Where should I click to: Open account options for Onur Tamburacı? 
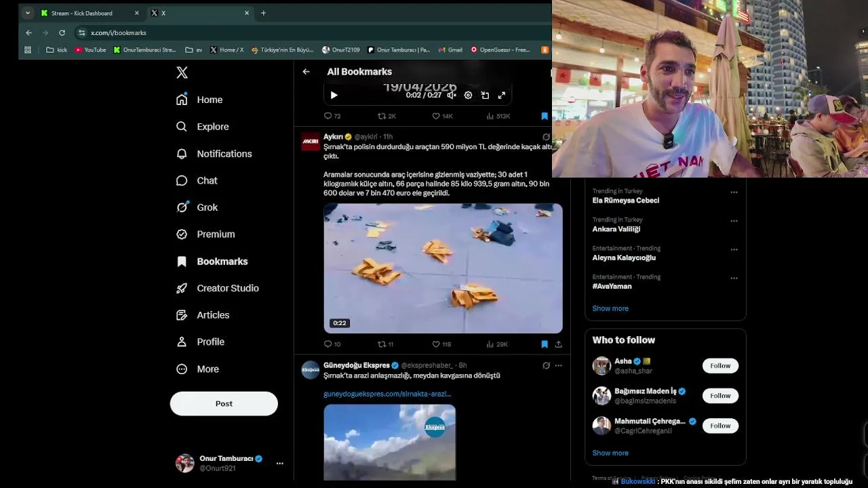pyautogui.click(x=279, y=463)
